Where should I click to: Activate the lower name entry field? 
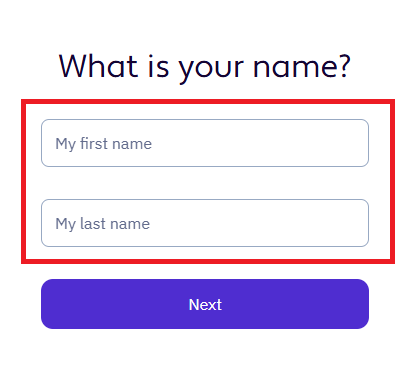pos(205,223)
